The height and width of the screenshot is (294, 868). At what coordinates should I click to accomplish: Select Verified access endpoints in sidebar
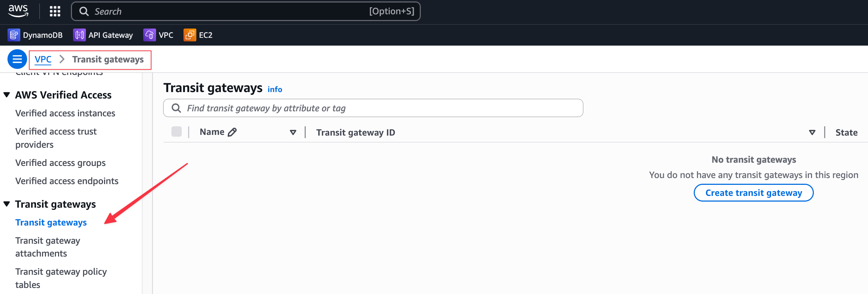click(67, 181)
